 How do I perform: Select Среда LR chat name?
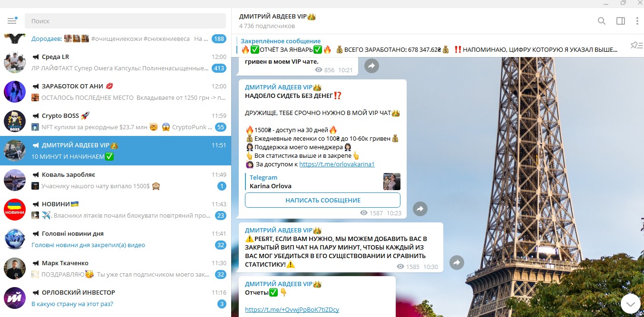coord(55,57)
